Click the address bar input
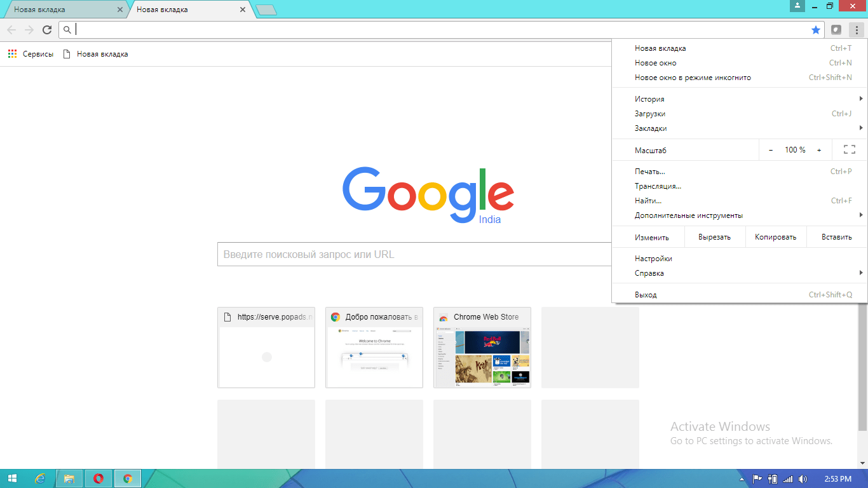Viewport: 868px width, 488px height. pos(441,30)
